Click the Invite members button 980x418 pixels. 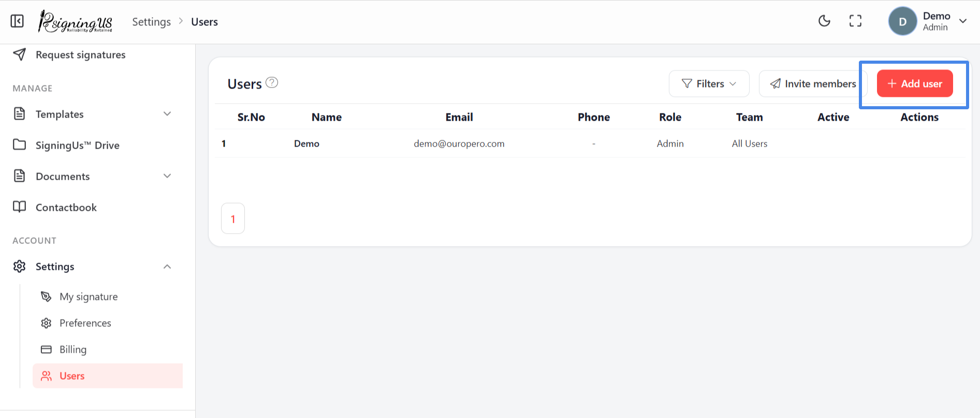click(x=813, y=83)
